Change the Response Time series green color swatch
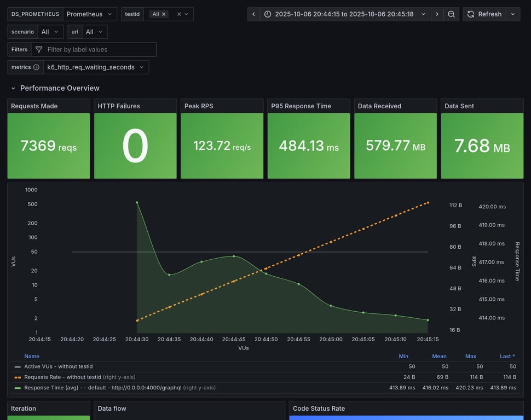Screen dimensions: 531x420 coord(18,388)
